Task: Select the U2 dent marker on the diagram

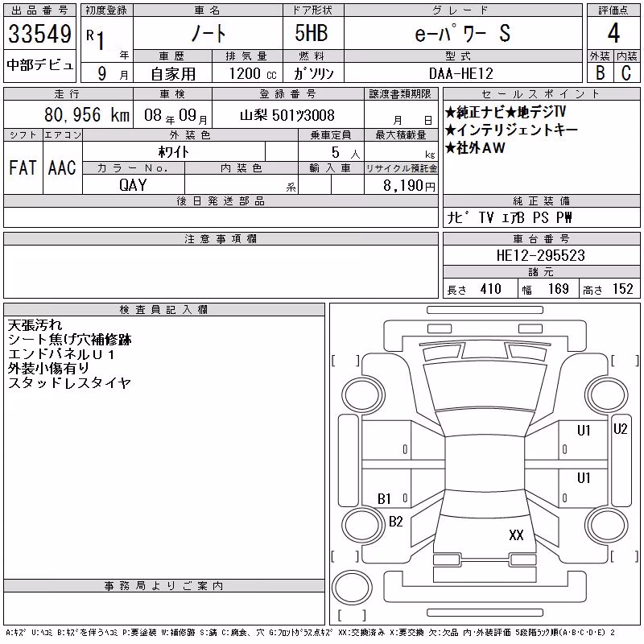Action: (620, 429)
